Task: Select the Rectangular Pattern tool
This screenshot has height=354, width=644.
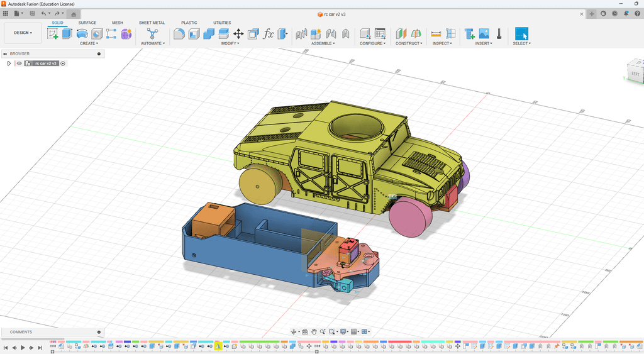Action: [111, 34]
